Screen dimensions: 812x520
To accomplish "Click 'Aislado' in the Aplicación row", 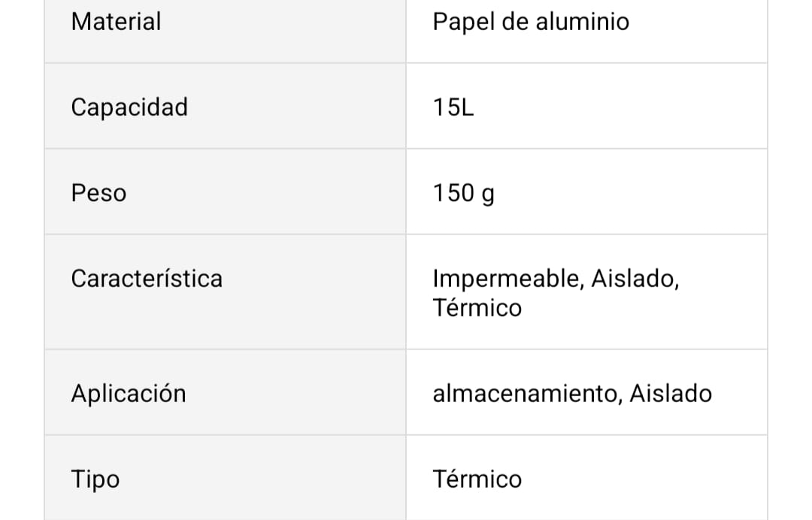I will (671, 393).
